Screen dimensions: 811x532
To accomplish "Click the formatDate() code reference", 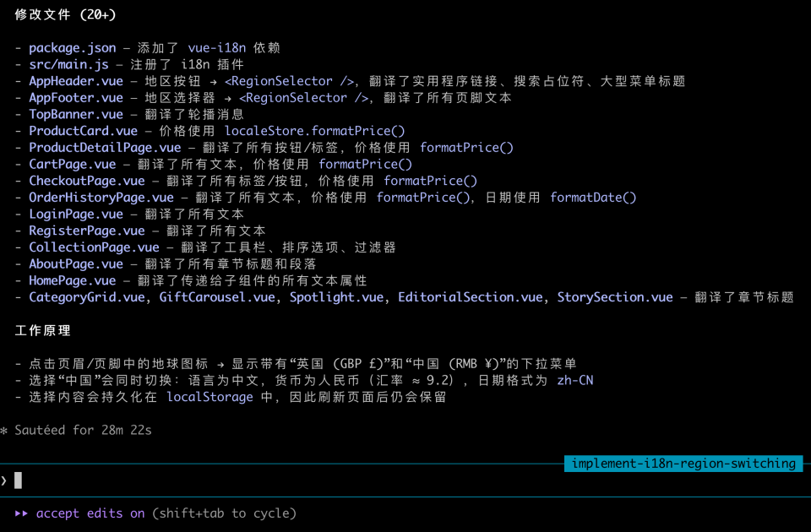I will point(593,198).
